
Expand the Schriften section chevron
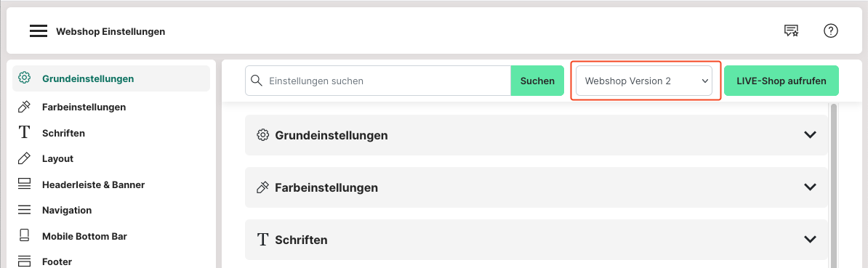point(810,239)
